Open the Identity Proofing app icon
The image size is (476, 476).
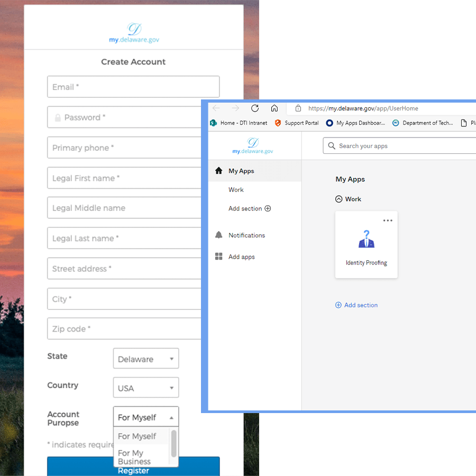click(366, 240)
